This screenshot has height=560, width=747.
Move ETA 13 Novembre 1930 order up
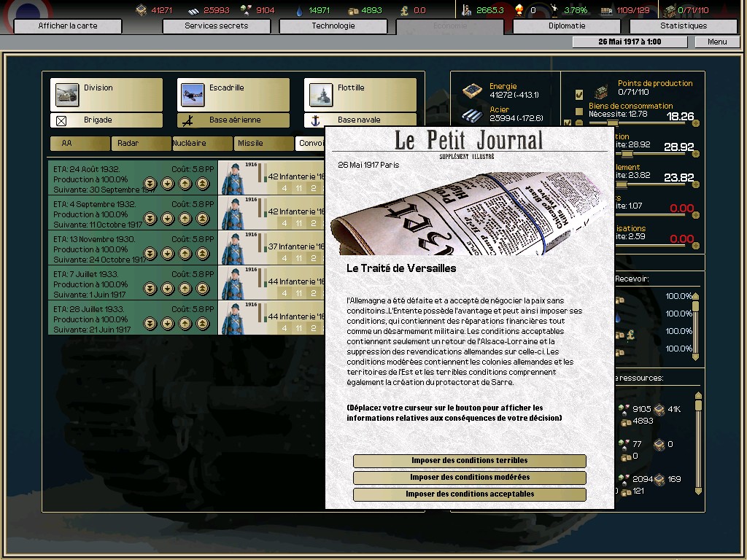[185, 253]
